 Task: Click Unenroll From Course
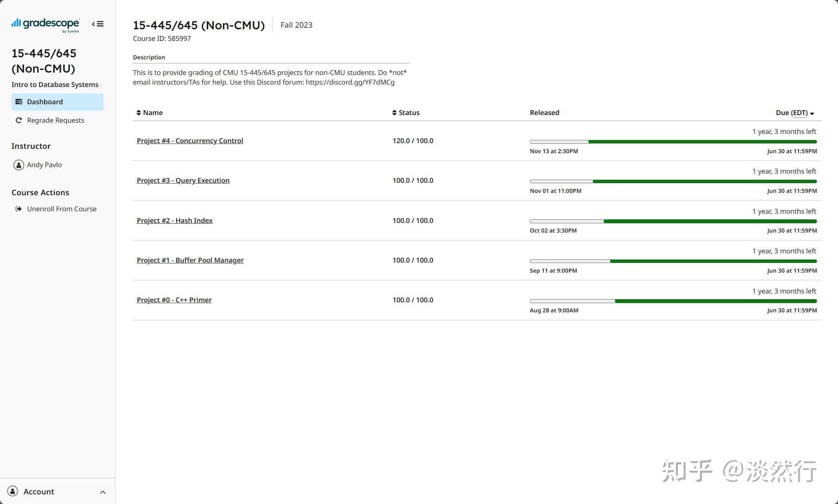(x=61, y=209)
